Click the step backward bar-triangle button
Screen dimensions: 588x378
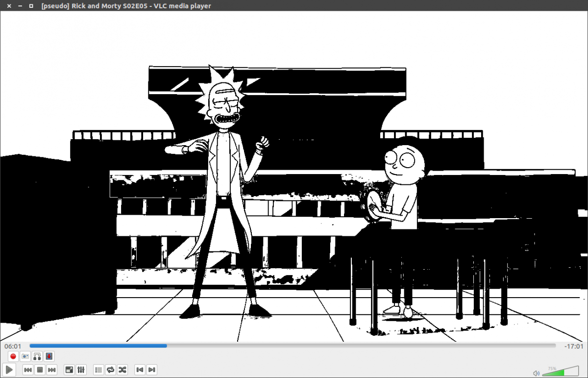pyautogui.click(x=140, y=370)
